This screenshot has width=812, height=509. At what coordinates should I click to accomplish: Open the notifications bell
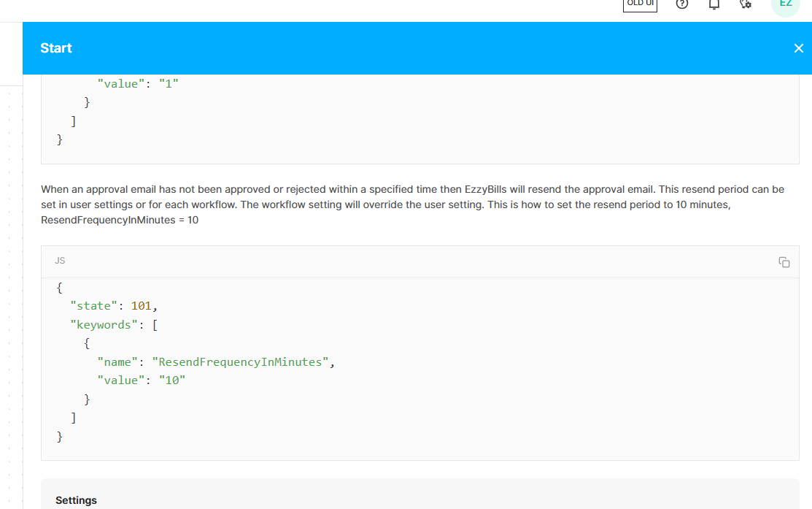click(714, 4)
